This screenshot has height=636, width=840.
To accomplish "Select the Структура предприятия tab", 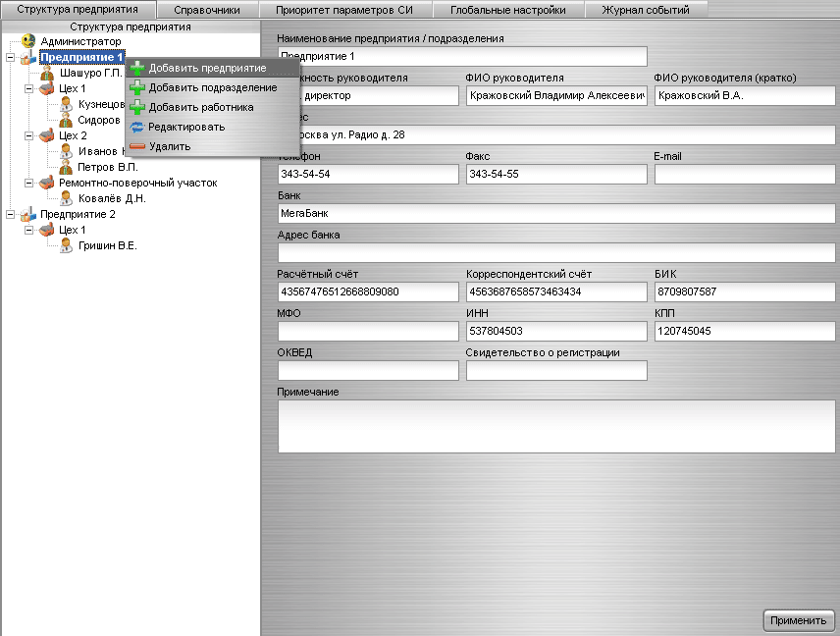I will tap(78, 10).
